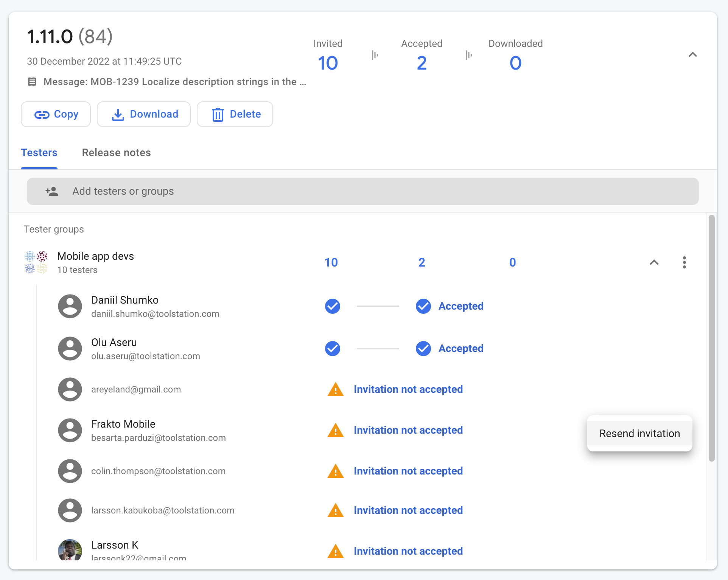The image size is (728, 580).
Task: Click Mobile app devs group avatar icon
Action: click(36, 262)
